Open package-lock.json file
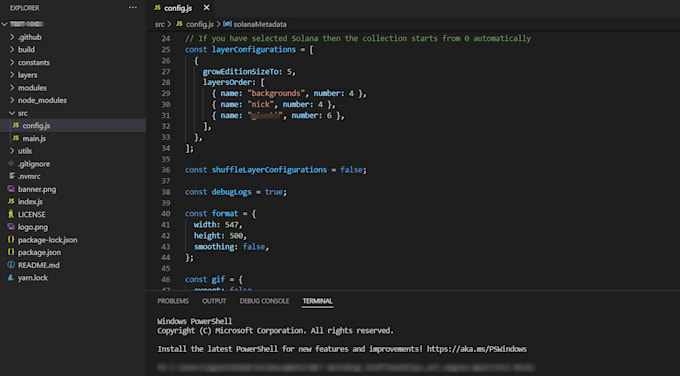The width and height of the screenshot is (680, 376). click(48, 240)
